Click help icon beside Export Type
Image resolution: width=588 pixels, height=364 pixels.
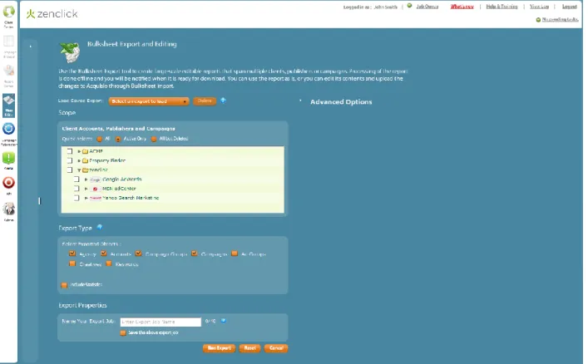pyautogui.click(x=99, y=227)
